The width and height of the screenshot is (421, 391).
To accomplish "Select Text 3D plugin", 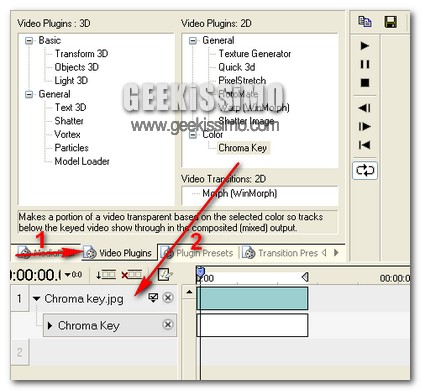I will [x=70, y=107].
